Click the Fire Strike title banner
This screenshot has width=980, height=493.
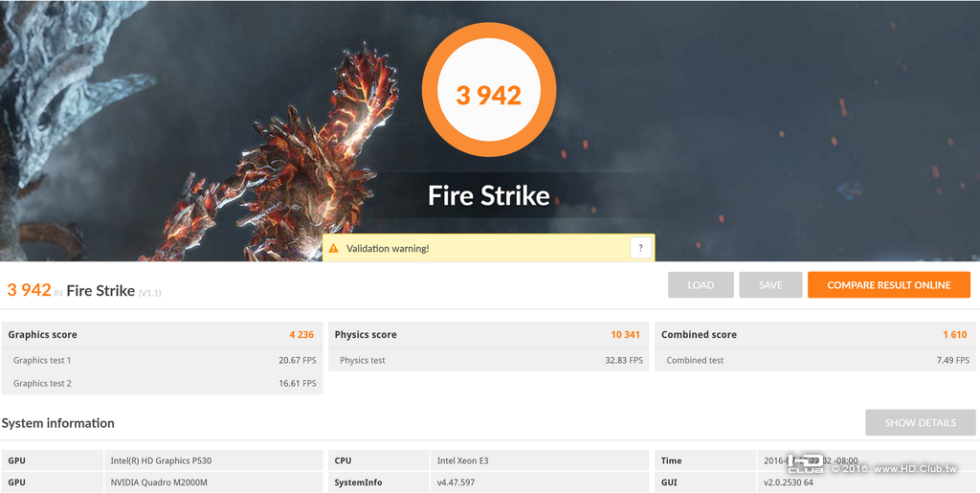coord(489,195)
